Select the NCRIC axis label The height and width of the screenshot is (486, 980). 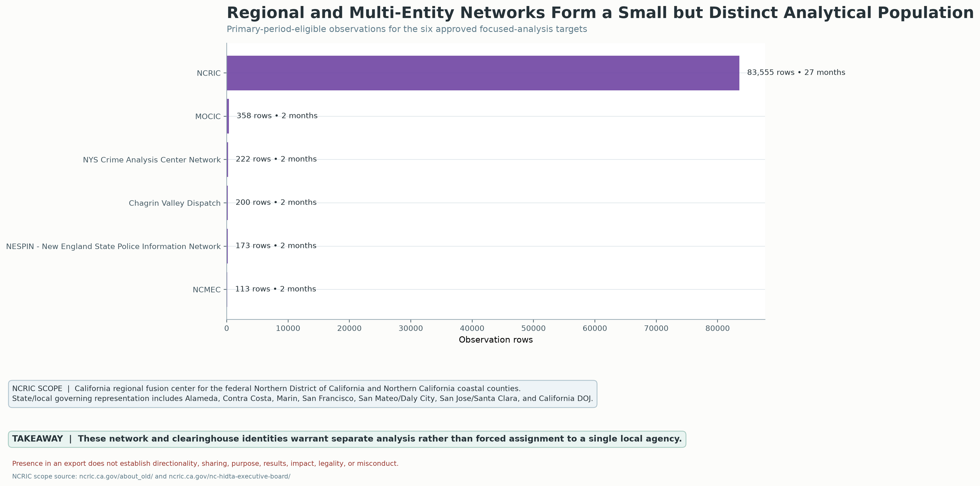(208, 73)
